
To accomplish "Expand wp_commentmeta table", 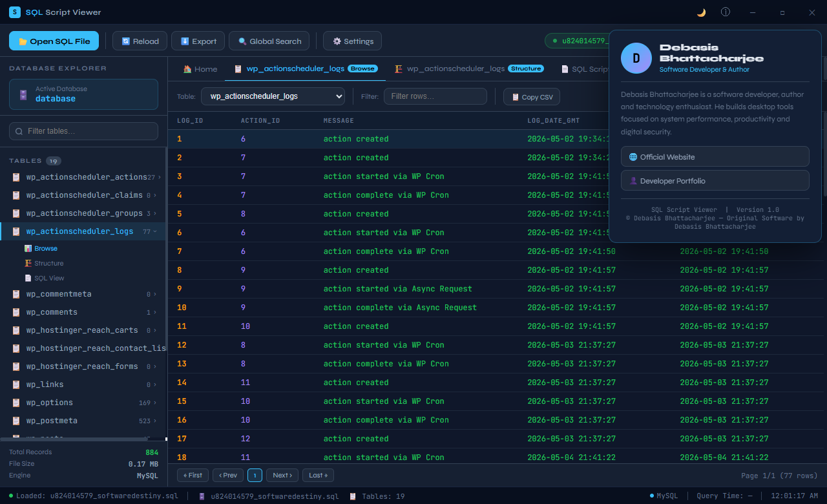I will click(x=156, y=294).
